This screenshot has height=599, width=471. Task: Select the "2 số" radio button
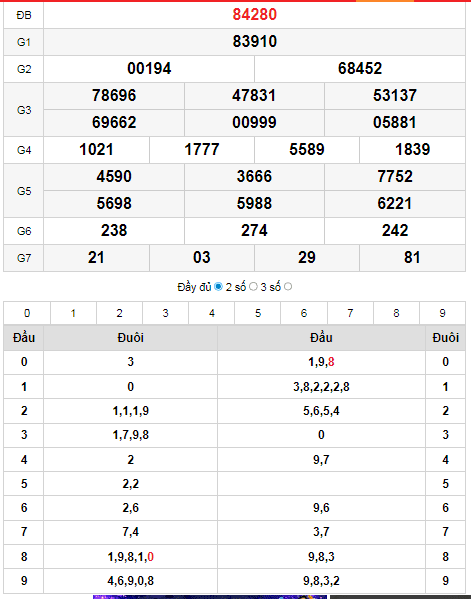253,287
